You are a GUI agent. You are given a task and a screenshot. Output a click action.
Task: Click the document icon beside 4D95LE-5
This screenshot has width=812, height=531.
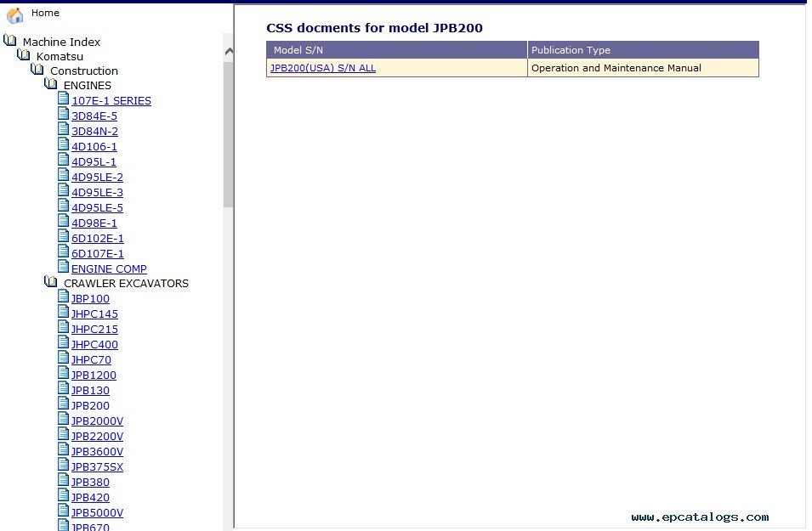click(x=63, y=206)
